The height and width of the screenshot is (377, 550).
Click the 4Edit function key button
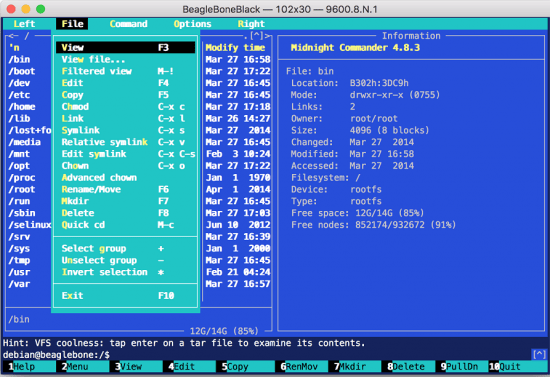(x=189, y=367)
